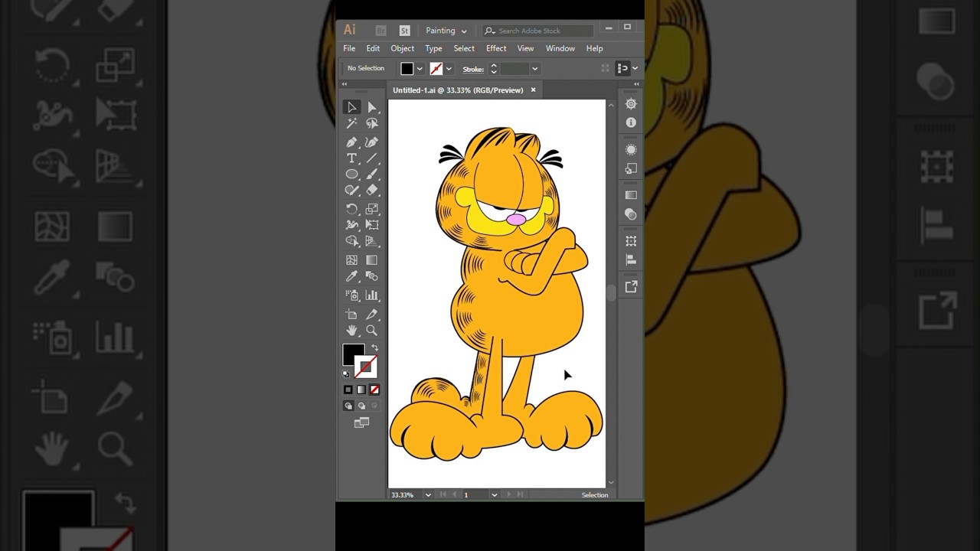The height and width of the screenshot is (551, 980).
Task: Pick the Column Graph tool
Action: click(x=371, y=295)
